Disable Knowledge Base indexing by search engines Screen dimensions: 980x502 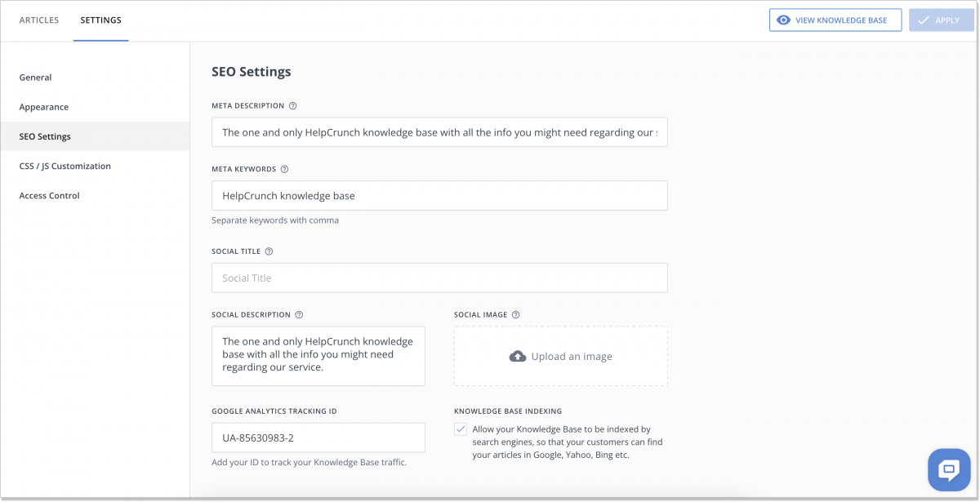pyautogui.click(x=461, y=428)
